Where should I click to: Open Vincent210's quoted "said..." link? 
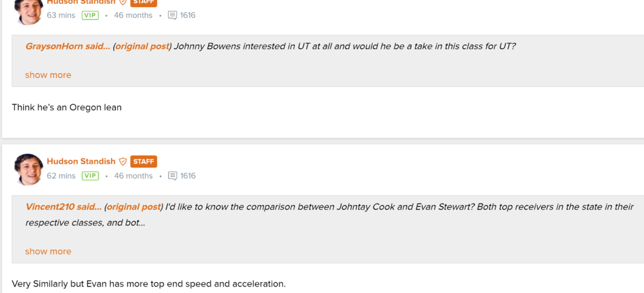click(x=63, y=207)
